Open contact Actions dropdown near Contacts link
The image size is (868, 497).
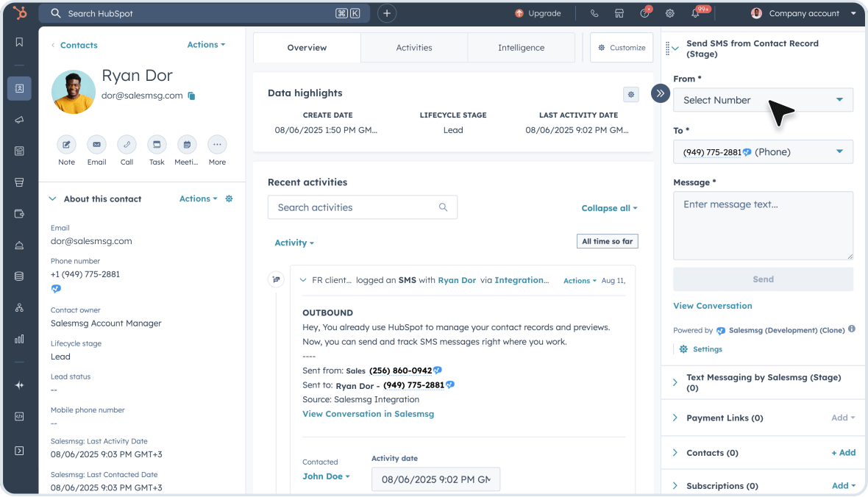click(x=206, y=45)
